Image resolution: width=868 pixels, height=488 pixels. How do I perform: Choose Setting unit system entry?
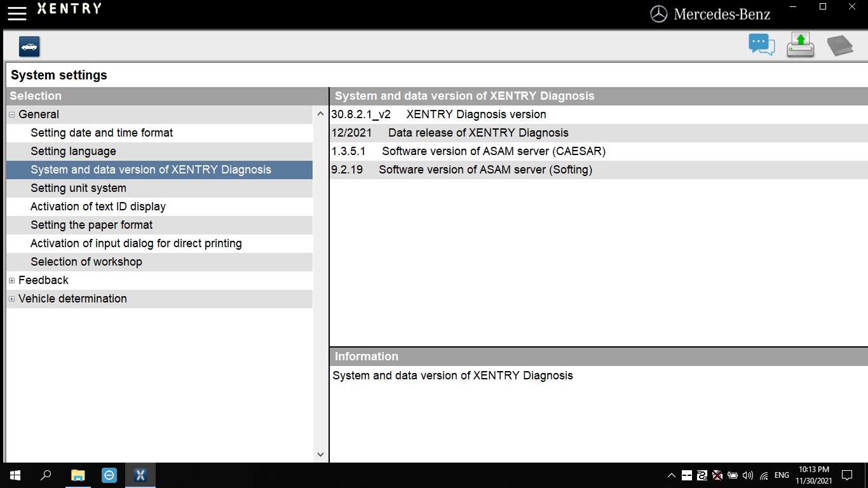(78, 188)
